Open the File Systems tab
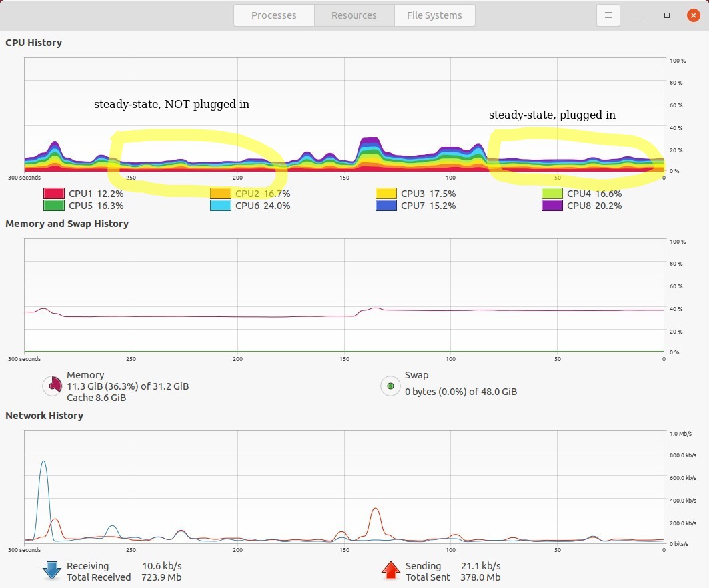 (x=434, y=15)
